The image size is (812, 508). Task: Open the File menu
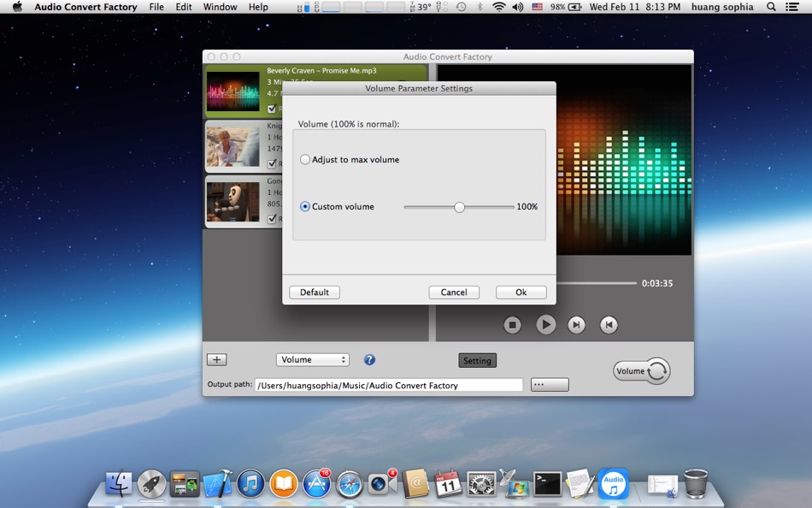(x=156, y=7)
